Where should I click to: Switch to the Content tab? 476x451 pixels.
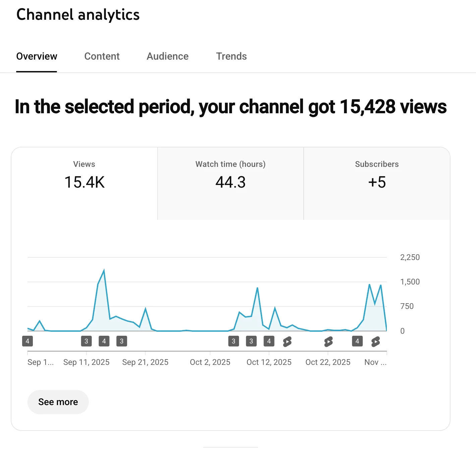pos(102,56)
